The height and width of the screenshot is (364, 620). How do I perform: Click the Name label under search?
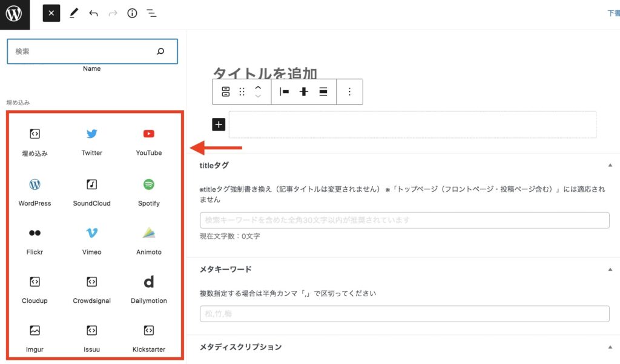[x=92, y=69]
